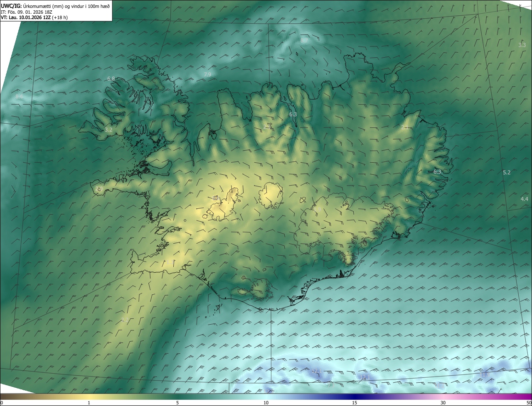Click the 5.2 value label
This screenshot has width=532, height=406.
(x=507, y=172)
